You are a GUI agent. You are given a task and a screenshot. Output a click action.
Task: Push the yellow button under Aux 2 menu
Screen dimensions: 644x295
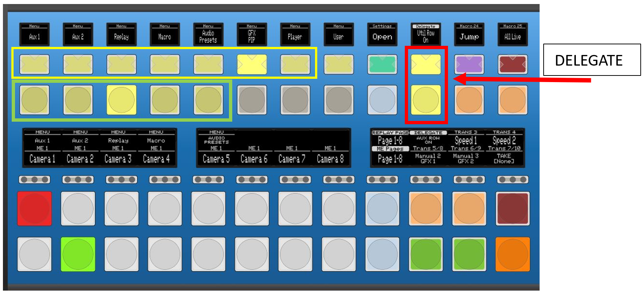pyautogui.click(x=78, y=64)
